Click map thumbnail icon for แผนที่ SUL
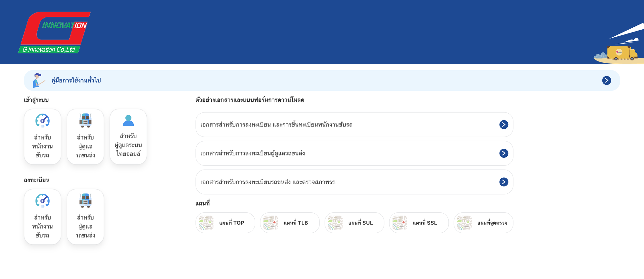The height and width of the screenshot is (279, 644). click(335, 223)
